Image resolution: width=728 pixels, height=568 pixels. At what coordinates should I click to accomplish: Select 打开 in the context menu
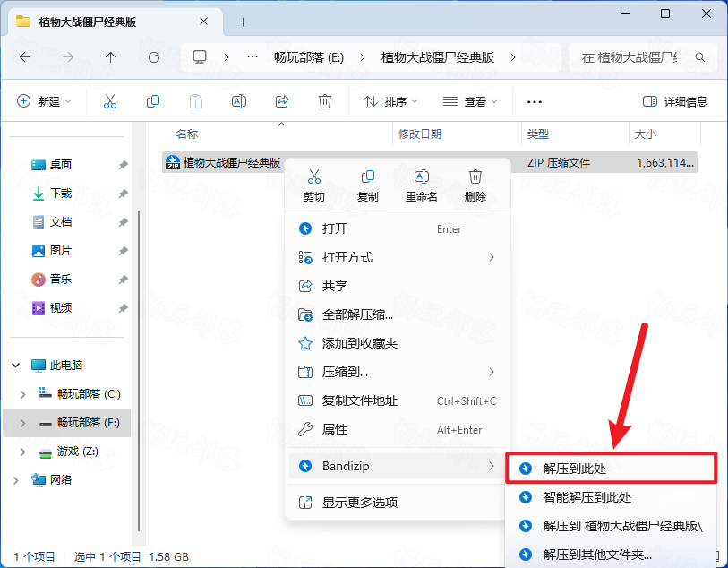click(397, 228)
